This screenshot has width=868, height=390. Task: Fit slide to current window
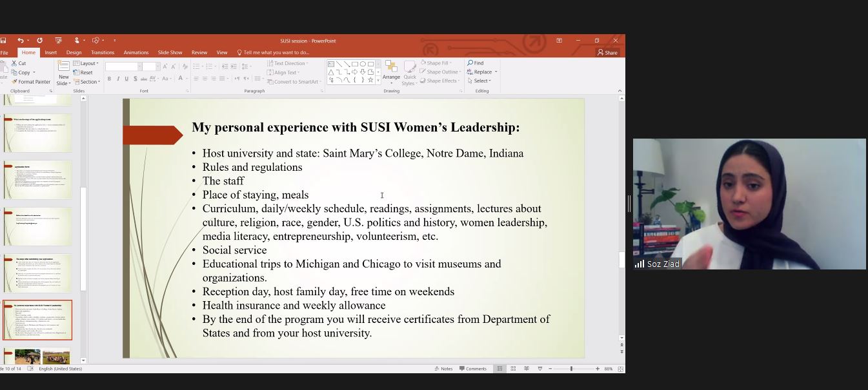coord(620,369)
